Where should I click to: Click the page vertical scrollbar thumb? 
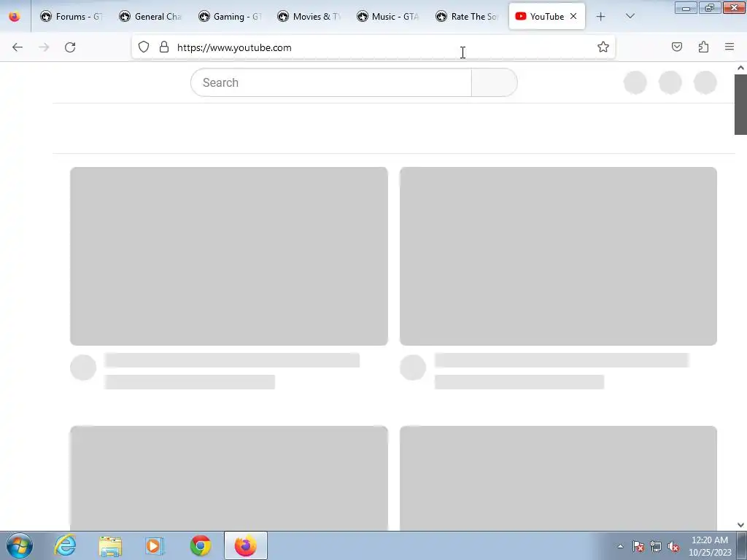click(740, 104)
